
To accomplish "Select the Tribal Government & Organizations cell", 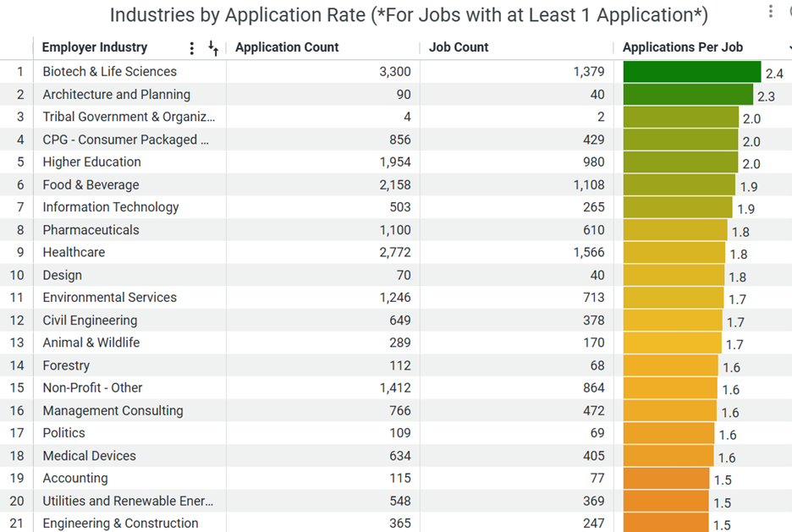I will (x=129, y=118).
